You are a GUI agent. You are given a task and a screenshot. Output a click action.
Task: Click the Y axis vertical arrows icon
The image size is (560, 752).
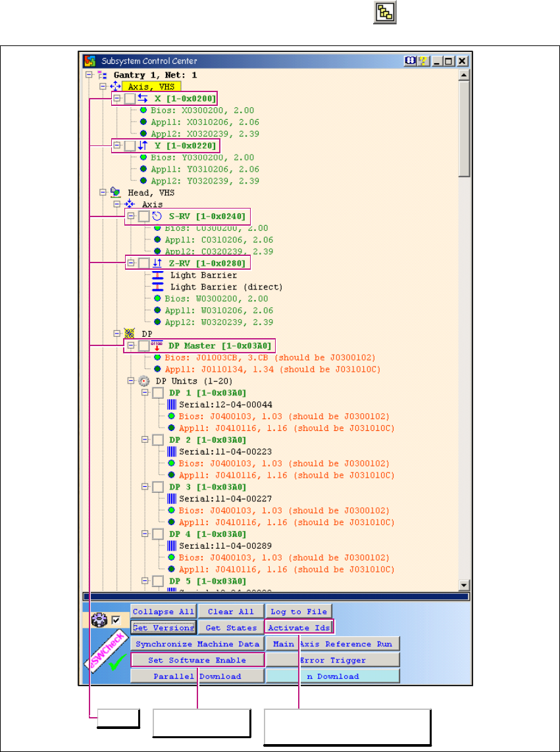pos(142,145)
